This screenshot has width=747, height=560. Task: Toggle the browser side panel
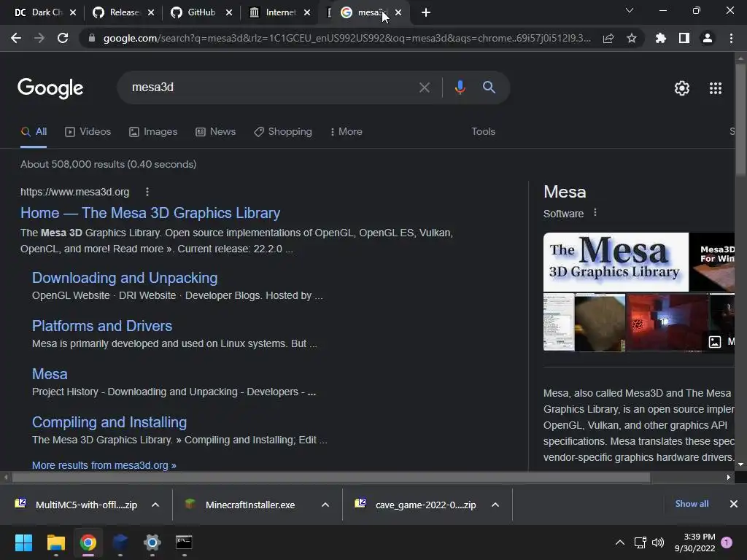[684, 38]
